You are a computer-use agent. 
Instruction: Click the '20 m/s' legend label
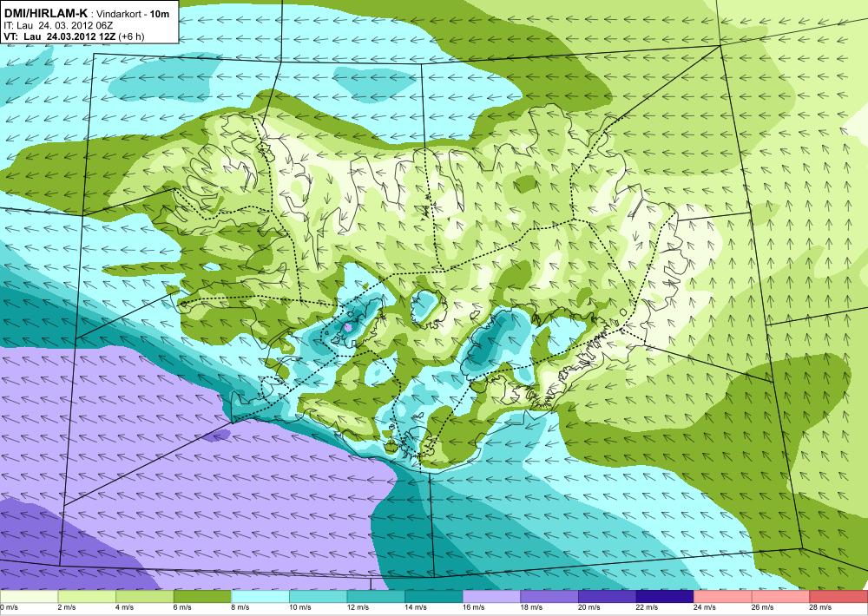(589, 607)
